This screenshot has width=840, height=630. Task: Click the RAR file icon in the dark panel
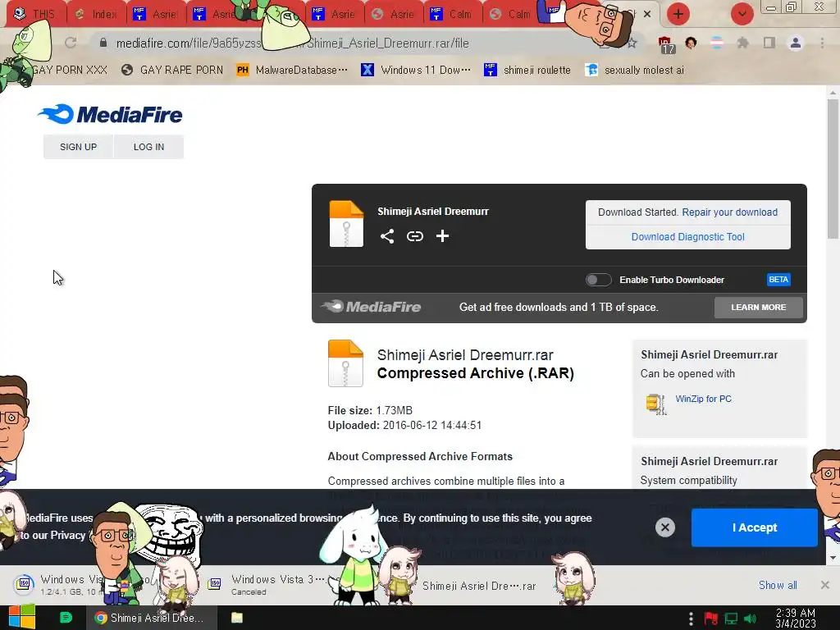click(x=346, y=224)
